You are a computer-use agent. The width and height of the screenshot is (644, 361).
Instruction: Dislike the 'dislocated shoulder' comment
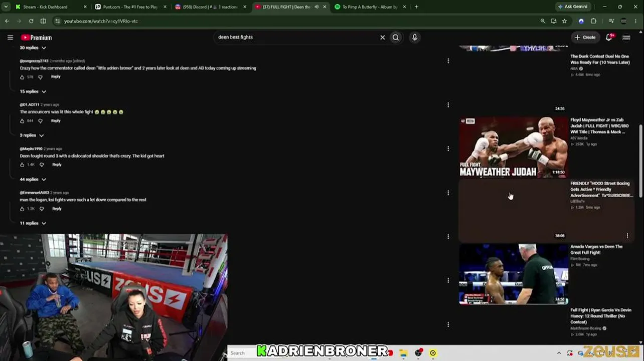tap(42, 164)
